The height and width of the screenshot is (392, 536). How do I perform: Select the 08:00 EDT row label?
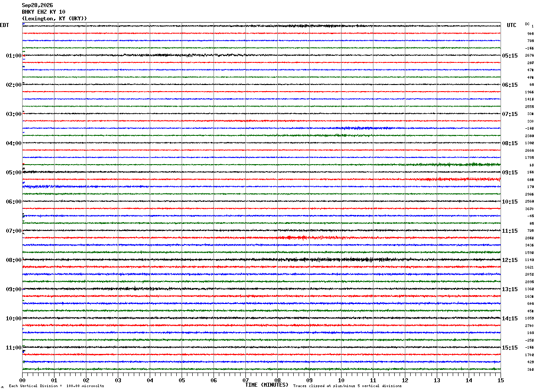click(14, 260)
